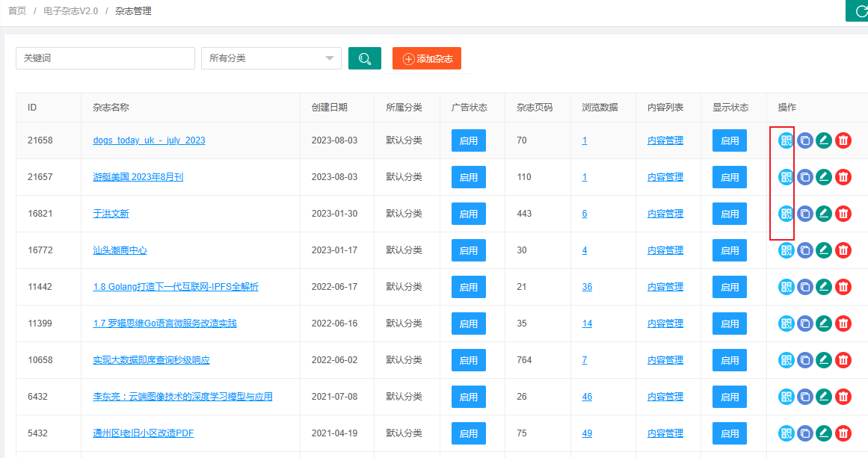Click QR code icon for dogs_today_uk magazine
868x458 pixels.
coord(786,140)
